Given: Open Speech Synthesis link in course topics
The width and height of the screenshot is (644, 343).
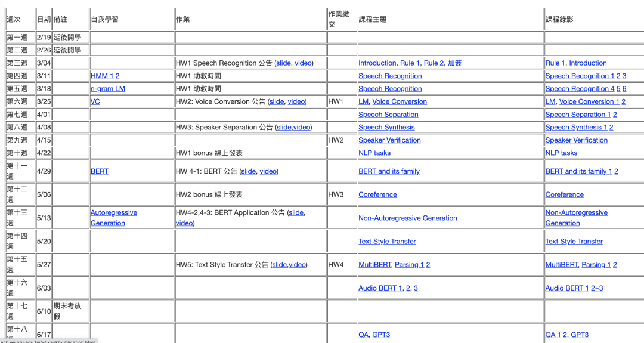Looking at the screenshot, I should pos(386,127).
